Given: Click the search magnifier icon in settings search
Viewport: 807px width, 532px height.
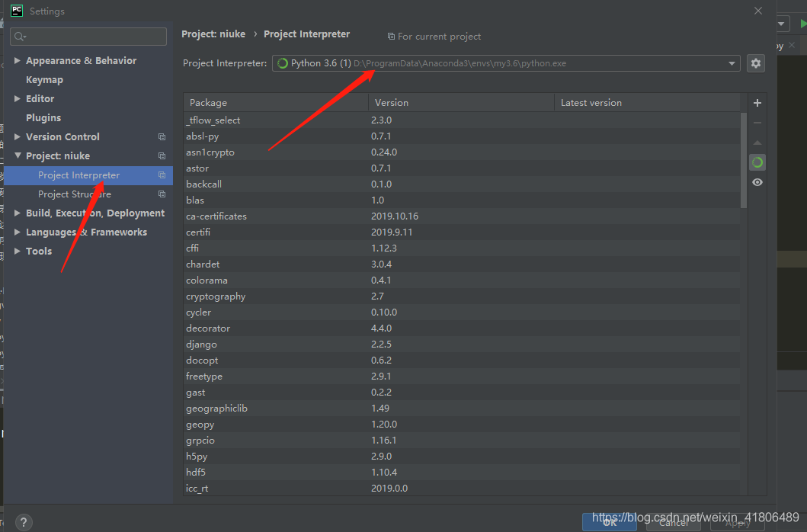Looking at the screenshot, I should (x=20, y=37).
